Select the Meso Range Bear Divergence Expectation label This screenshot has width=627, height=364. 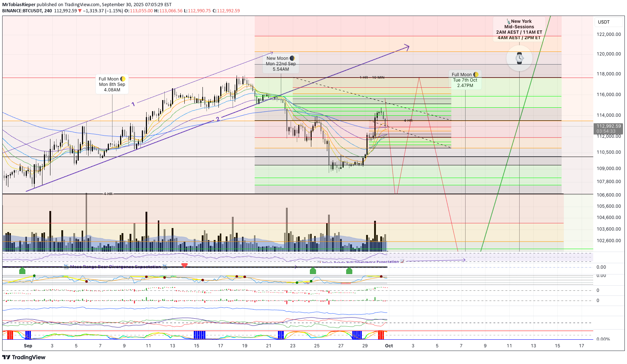pyautogui.click(x=115, y=267)
